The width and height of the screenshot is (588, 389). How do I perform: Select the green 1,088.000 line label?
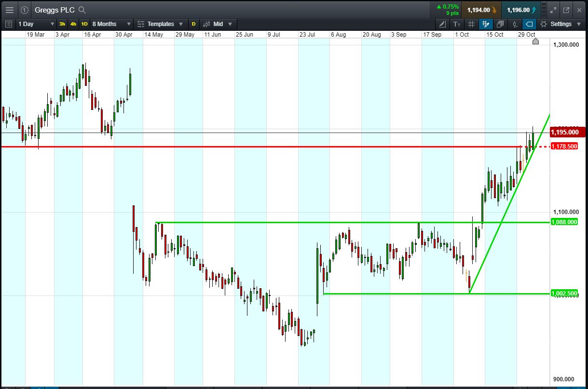[564, 222]
